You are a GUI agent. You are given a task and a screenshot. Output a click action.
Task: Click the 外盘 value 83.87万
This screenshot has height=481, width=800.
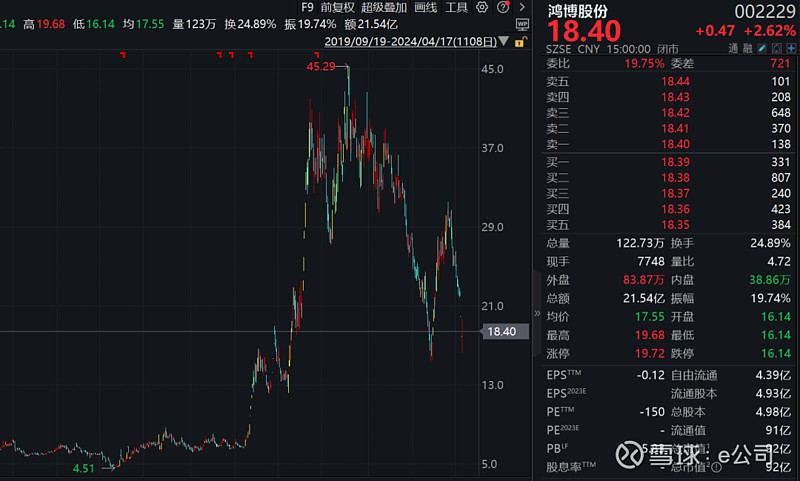(x=643, y=280)
